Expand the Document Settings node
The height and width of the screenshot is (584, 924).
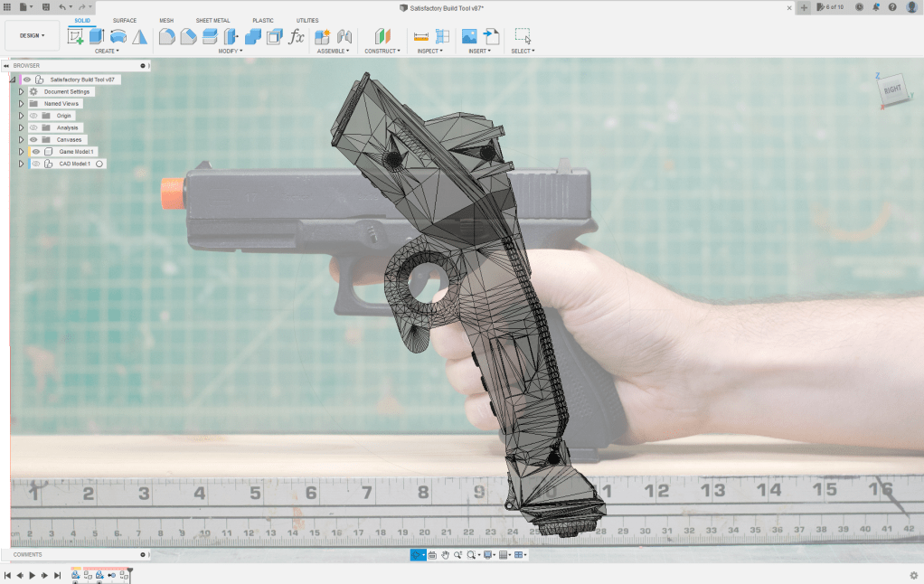tap(21, 92)
